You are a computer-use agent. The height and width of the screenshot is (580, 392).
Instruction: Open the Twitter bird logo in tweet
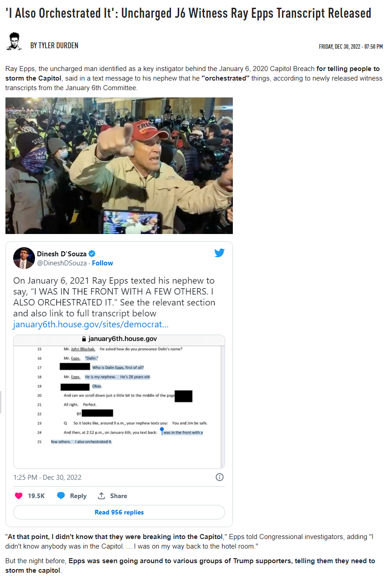(220, 253)
